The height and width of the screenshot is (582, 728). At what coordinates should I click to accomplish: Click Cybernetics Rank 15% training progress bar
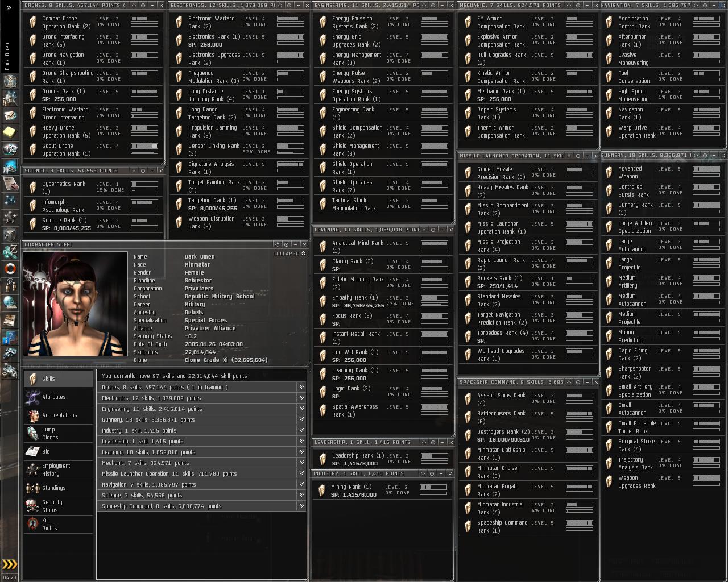tap(144, 190)
